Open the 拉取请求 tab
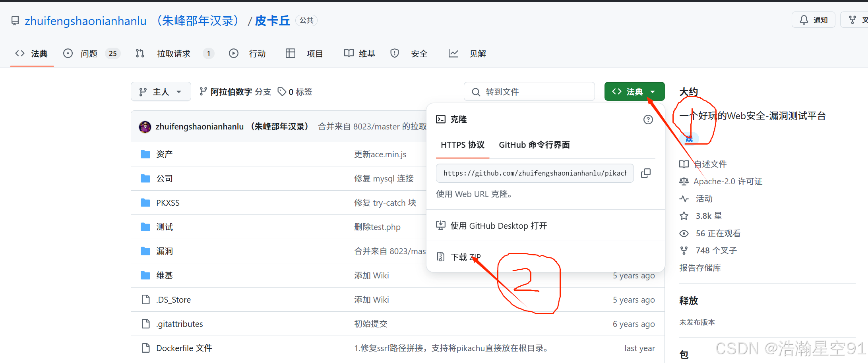This screenshot has width=868, height=363. tap(174, 54)
